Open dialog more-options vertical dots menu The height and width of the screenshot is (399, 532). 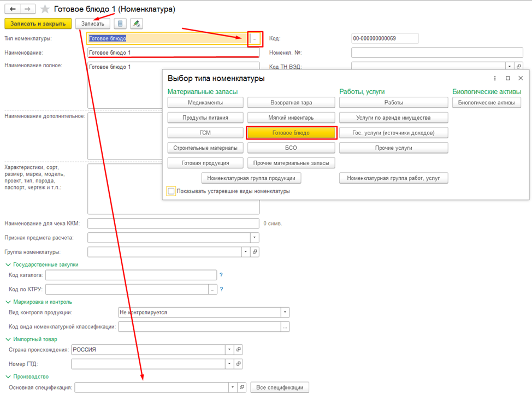495,78
